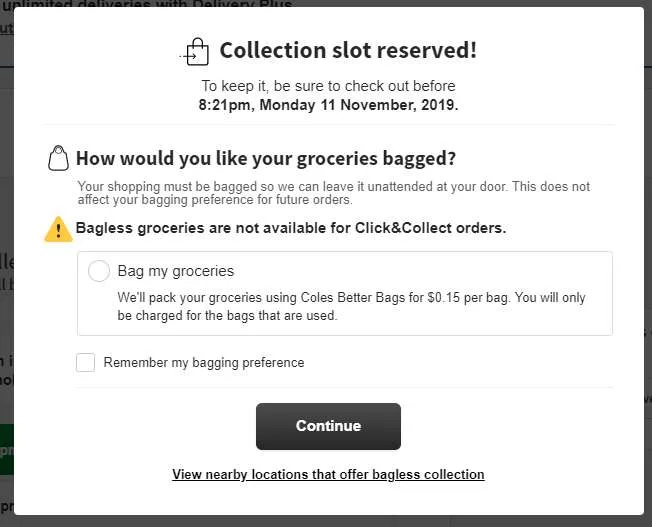652x527 pixels.
Task: Click the grocery bag icon beside bagging question
Action: tap(58, 158)
